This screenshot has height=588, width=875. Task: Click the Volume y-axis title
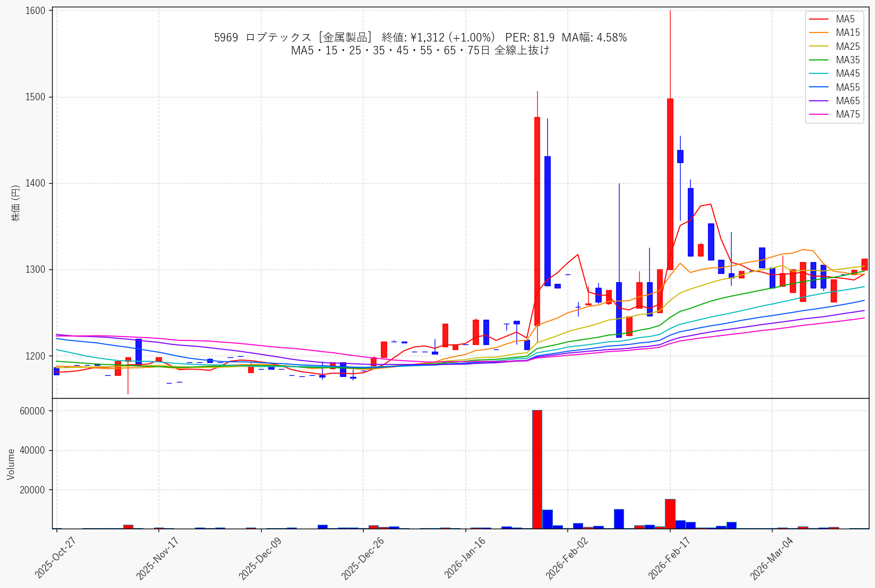tap(11, 464)
